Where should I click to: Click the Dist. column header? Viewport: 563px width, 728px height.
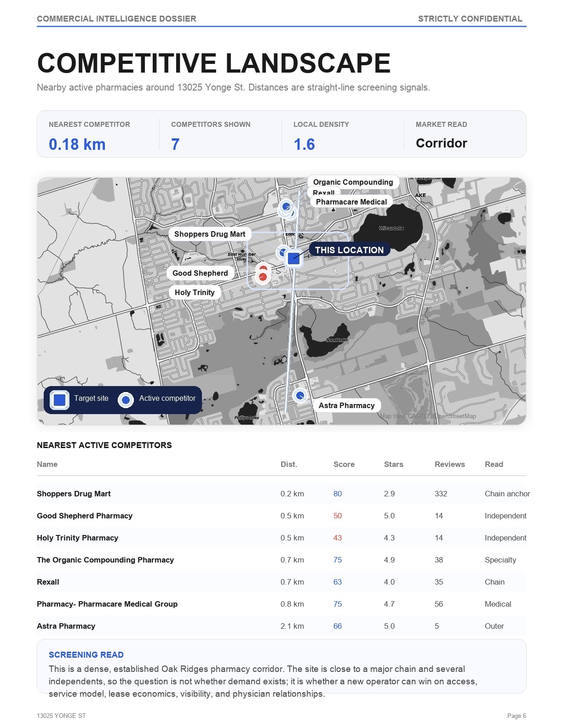pos(289,464)
